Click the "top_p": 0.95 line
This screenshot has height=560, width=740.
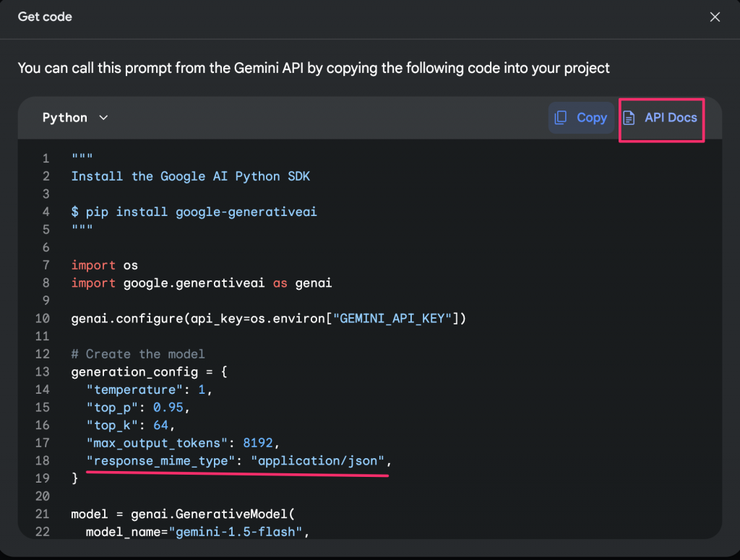pyautogui.click(x=138, y=408)
